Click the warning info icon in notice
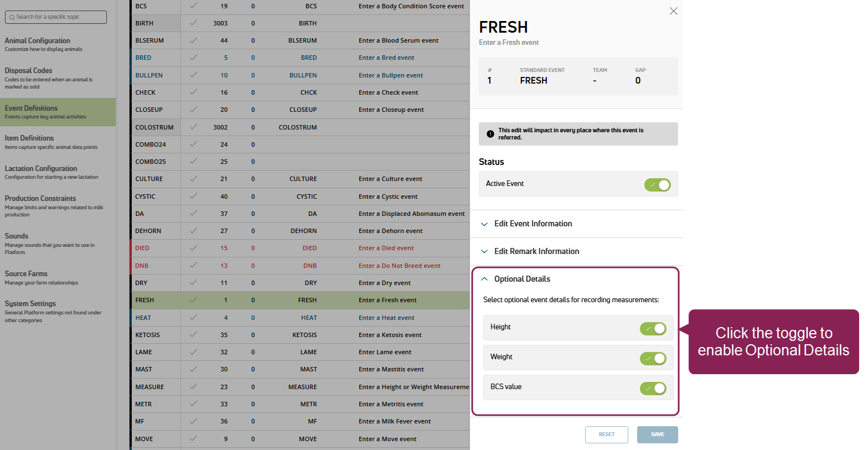Image resolution: width=868 pixels, height=450 pixels. 490,134
